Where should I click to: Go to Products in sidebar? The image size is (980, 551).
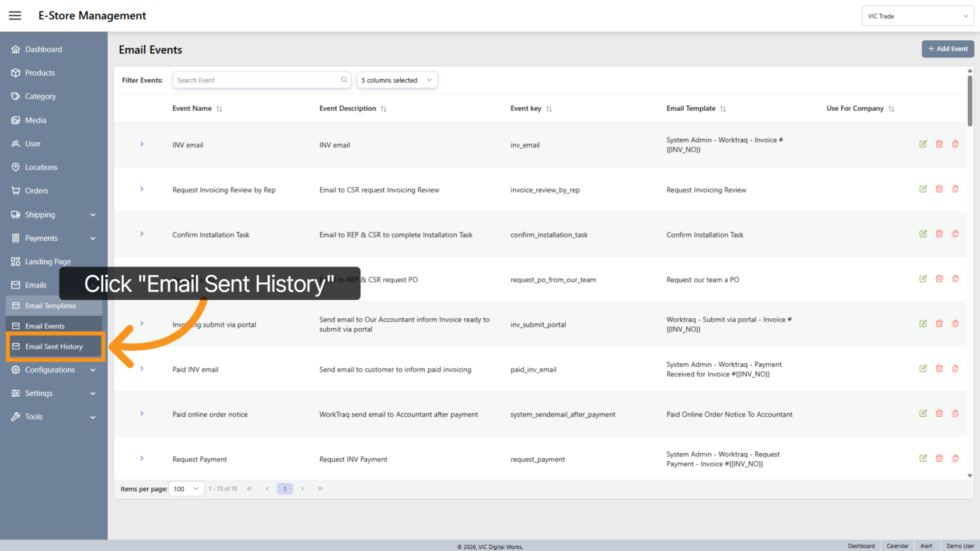point(40,73)
